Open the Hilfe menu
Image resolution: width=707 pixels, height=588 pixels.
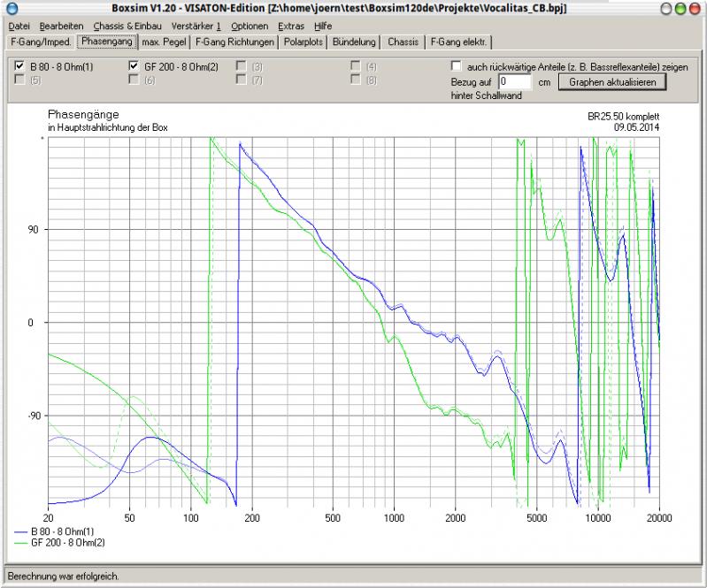tap(323, 27)
